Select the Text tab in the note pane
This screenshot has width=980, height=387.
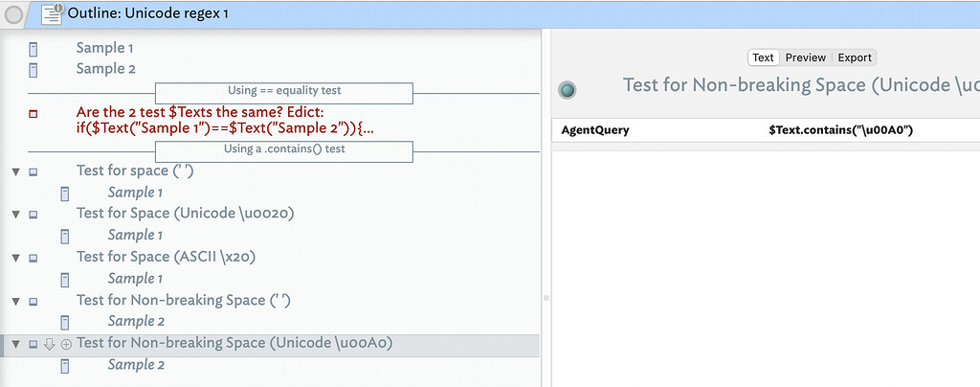(763, 57)
